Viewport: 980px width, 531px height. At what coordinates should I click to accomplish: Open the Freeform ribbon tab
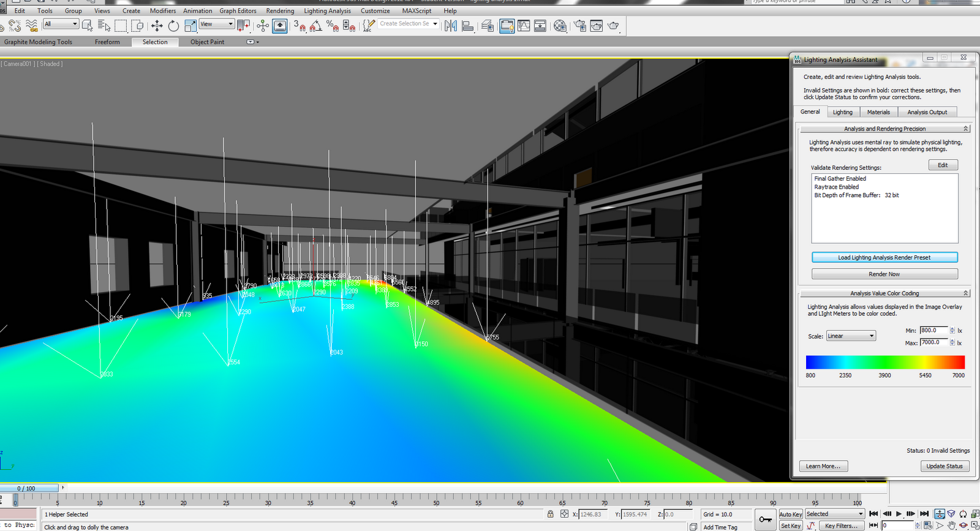[107, 42]
